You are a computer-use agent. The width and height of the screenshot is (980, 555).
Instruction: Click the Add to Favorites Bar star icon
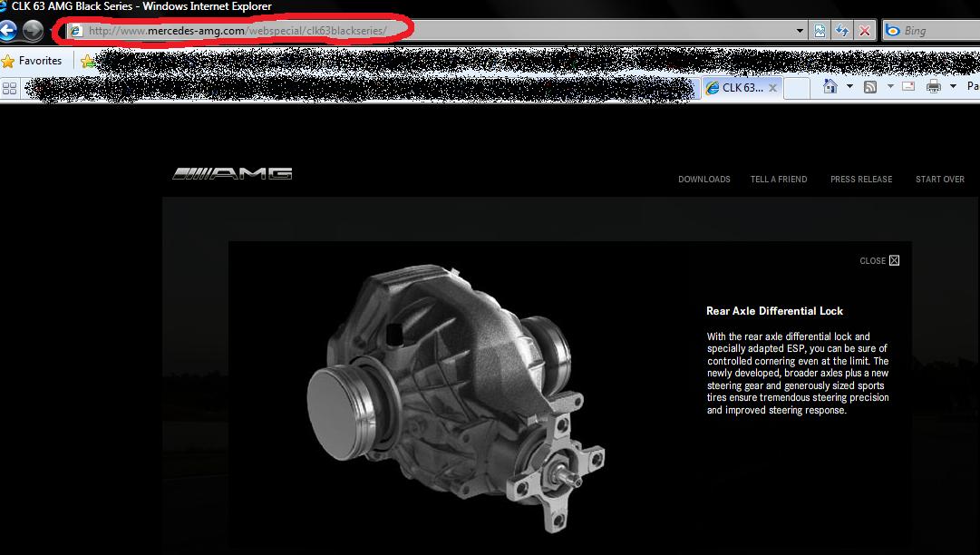88,62
